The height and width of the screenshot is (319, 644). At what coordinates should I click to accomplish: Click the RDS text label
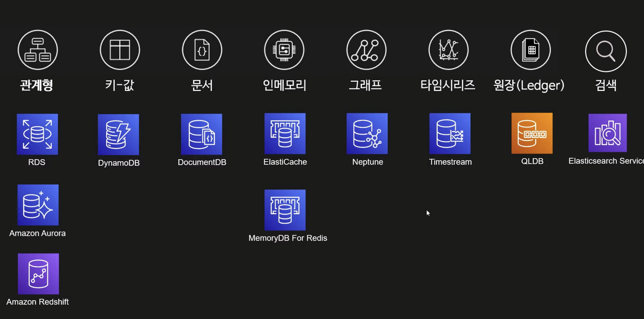pos(37,162)
